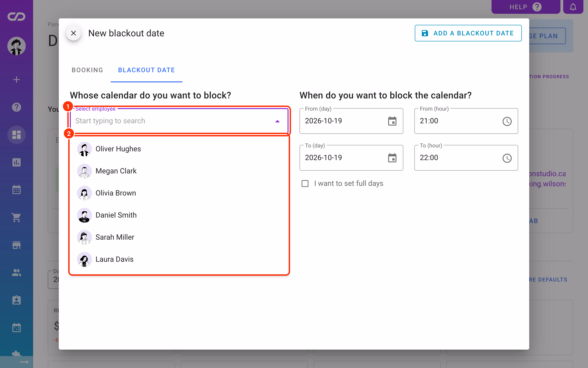Image resolution: width=588 pixels, height=368 pixels.
Task: Click the app logo in sidebar
Action: click(17, 17)
